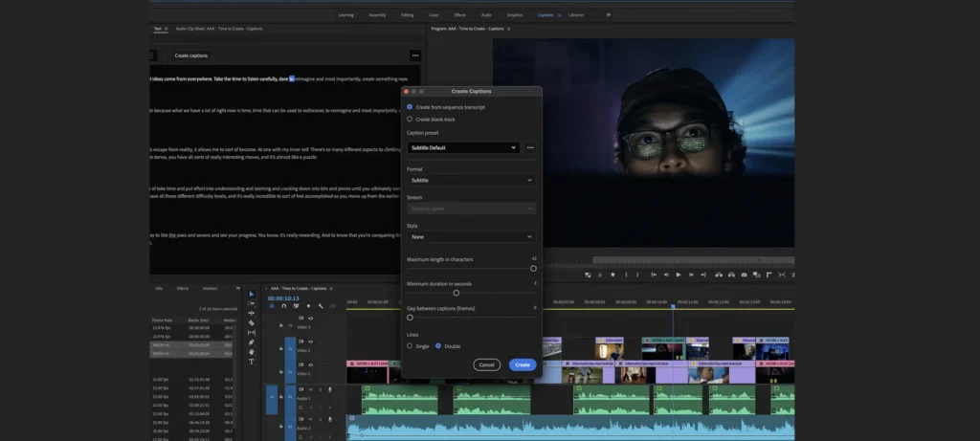Click the timeline timecode 00:00:10:13

tap(284, 298)
